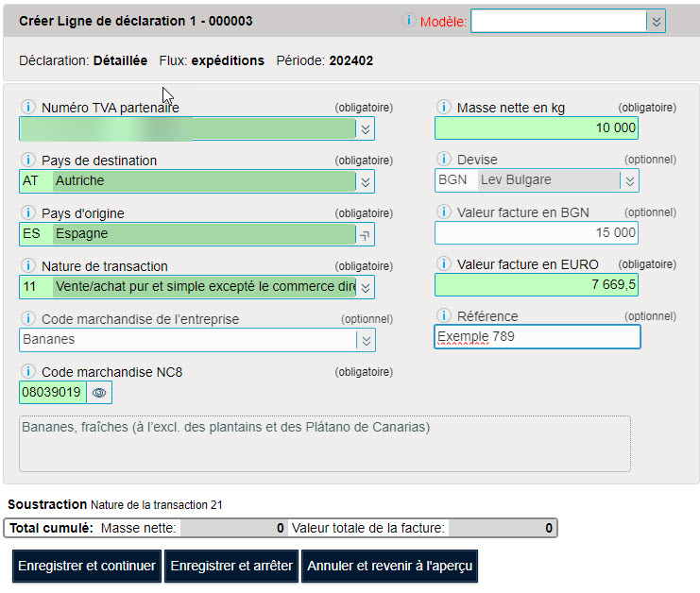Screen dimensions: 700x593
Task: Click Annuler et revenir à l'aperçu
Action: [390, 566]
